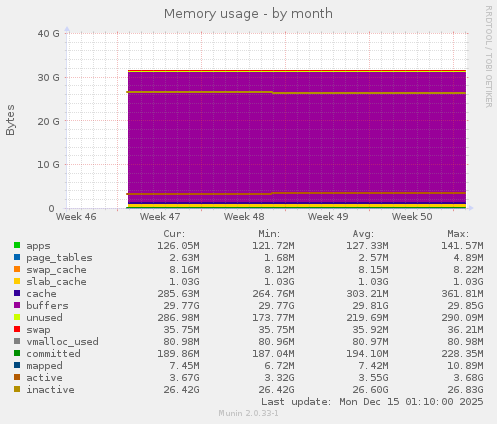Image resolution: width=497 pixels, height=424 pixels.
Task: Click the purple buffers legend swatch
Action: pos(17,305)
